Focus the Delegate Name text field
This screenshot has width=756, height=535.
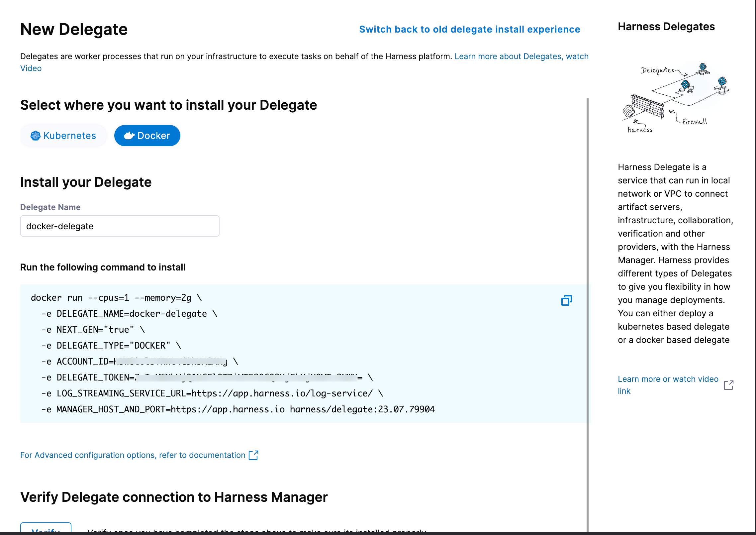[120, 226]
